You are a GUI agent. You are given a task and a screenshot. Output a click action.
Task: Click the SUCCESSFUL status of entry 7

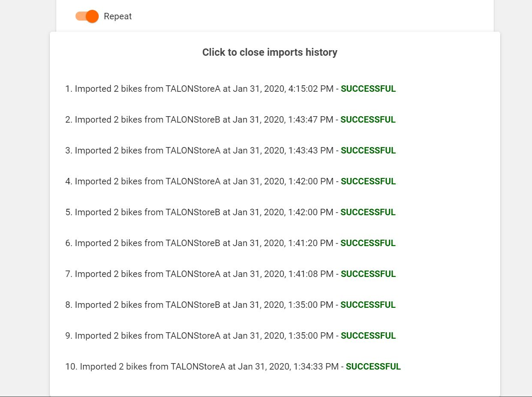point(368,274)
